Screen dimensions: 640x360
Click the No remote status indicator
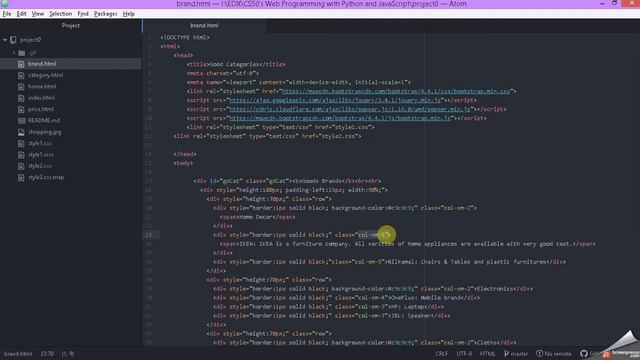tap(555, 354)
